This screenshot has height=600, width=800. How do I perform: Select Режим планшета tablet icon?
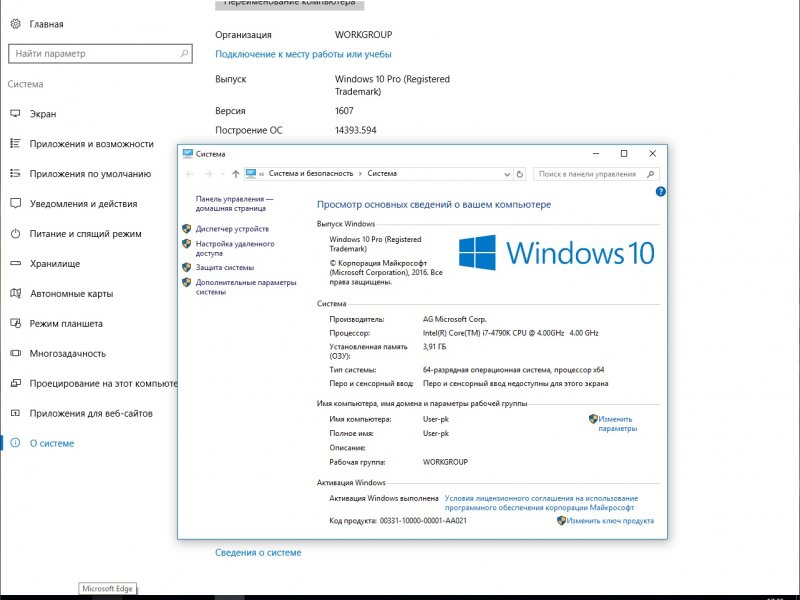[x=16, y=323]
